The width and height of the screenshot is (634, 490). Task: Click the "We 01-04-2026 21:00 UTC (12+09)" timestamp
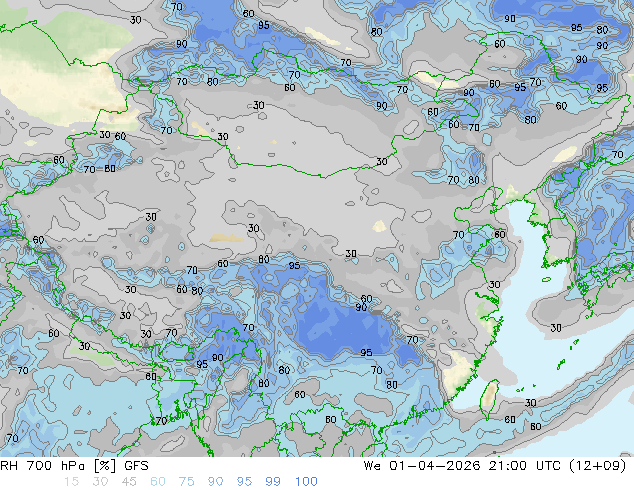pos(495,466)
